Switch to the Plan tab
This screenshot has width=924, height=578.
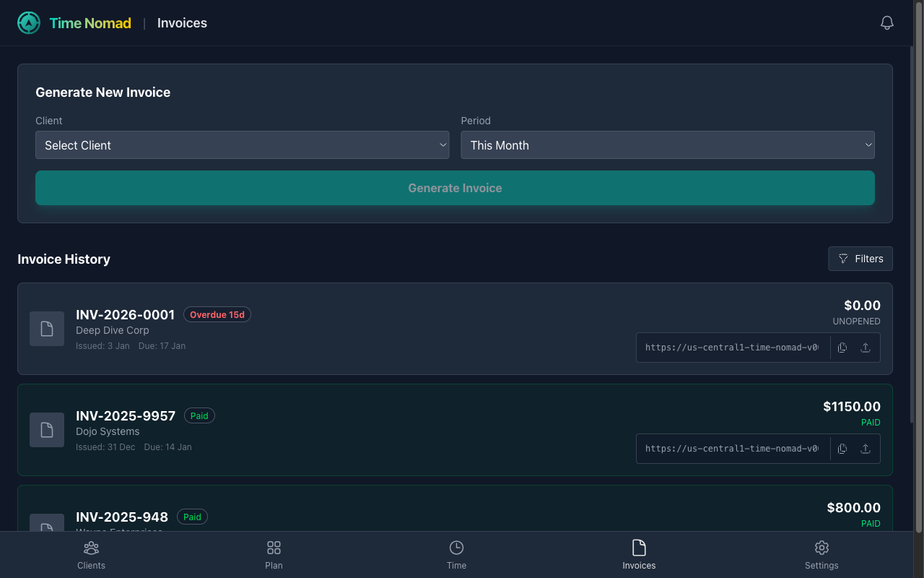point(274,555)
